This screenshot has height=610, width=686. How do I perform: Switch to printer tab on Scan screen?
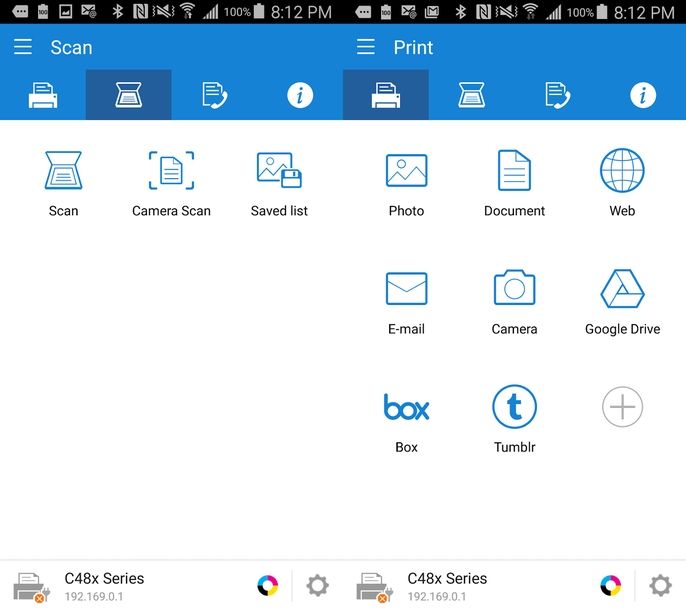43,95
